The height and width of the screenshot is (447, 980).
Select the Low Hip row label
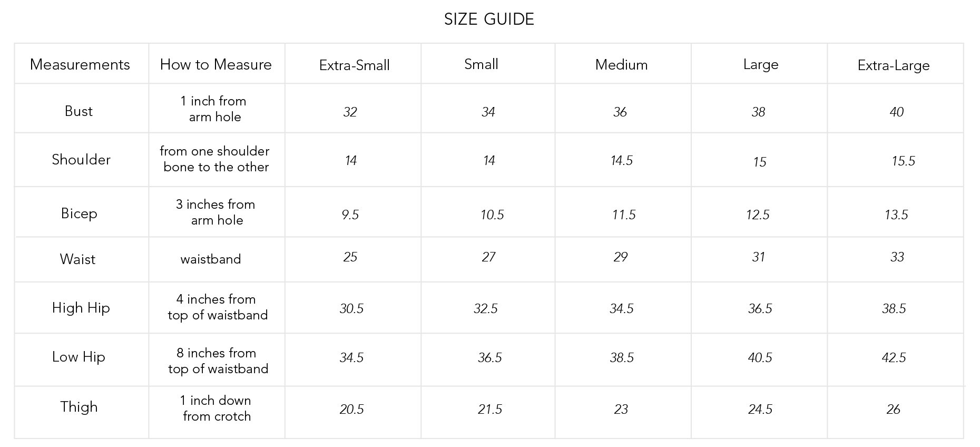(79, 357)
